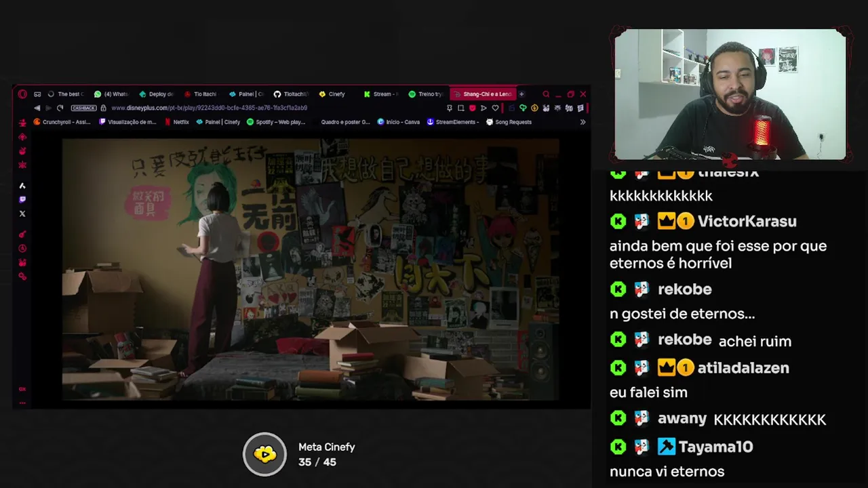Open sidebar history clock icon
This screenshot has height=488, width=868.
click(22, 249)
